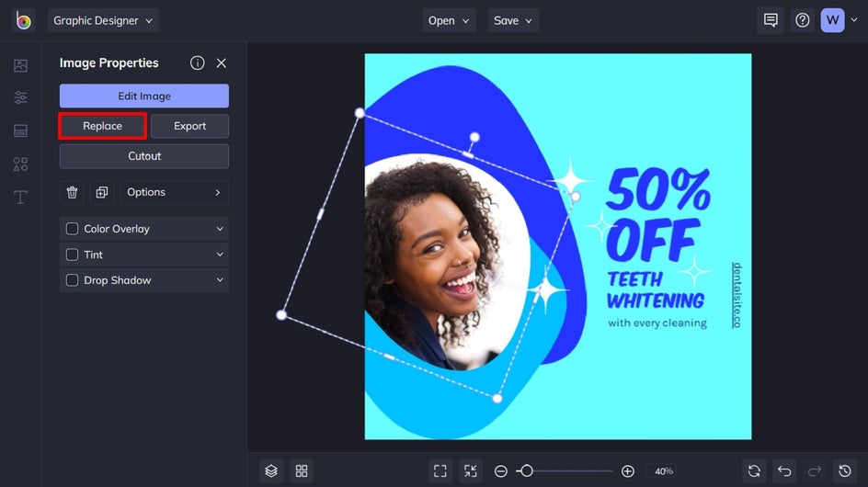Click the reset refresh icon
Image resolution: width=868 pixels, height=487 pixels.
click(x=754, y=471)
